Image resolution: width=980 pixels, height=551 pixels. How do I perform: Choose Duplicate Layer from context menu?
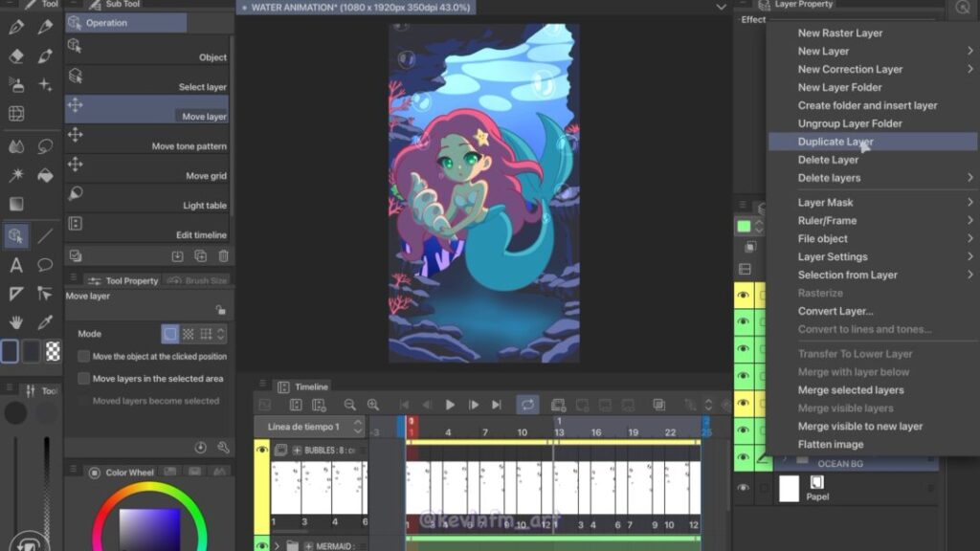(873, 142)
